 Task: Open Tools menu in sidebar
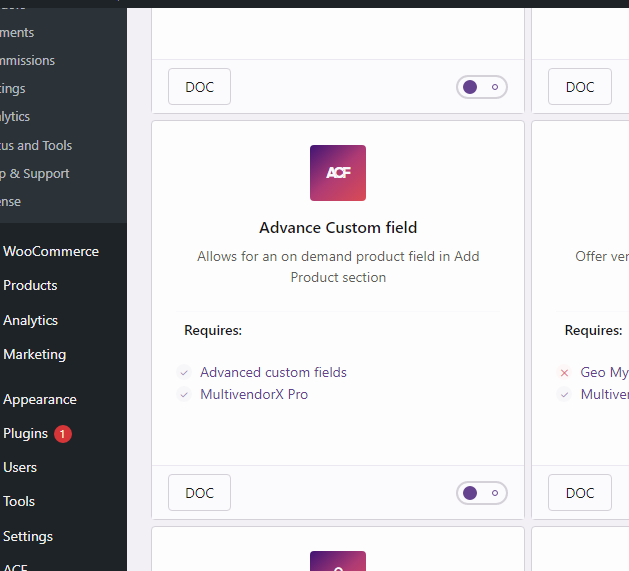click(x=19, y=502)
